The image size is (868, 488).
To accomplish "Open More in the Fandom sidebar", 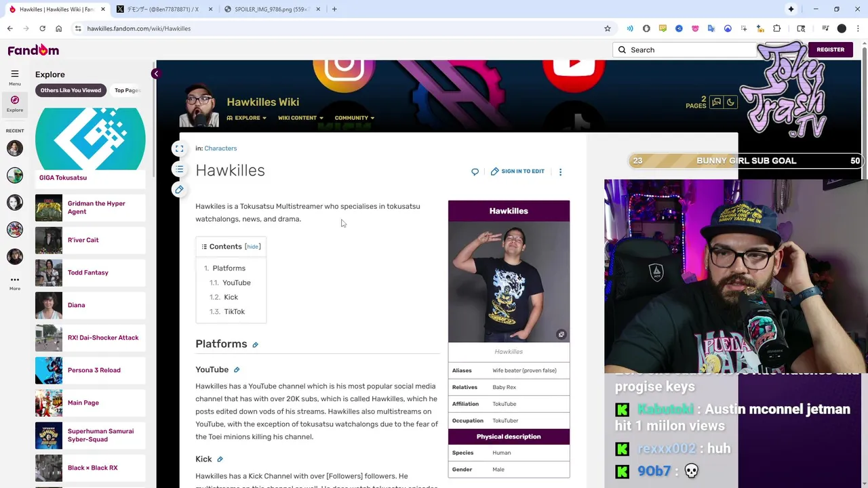I will 14,283.
